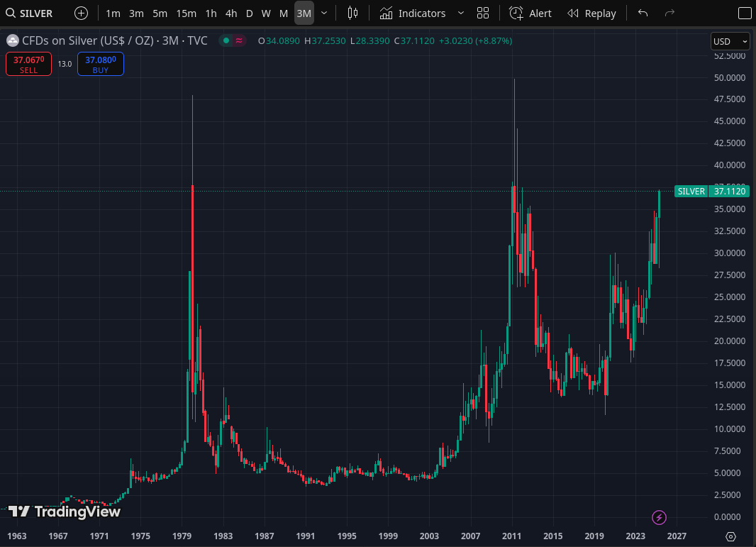
Task: Undo the last chart action
Action: pyautogui.click(x=643, y=13)
